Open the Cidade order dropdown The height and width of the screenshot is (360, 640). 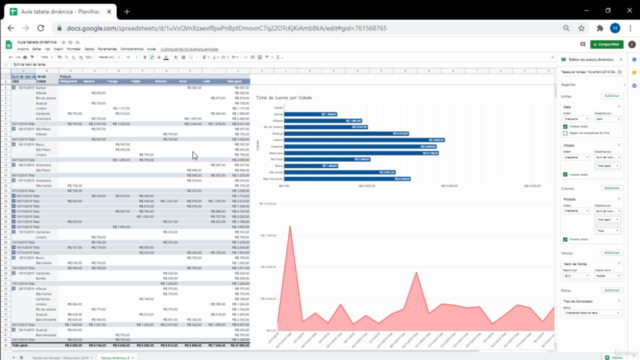tap(576, 157)
